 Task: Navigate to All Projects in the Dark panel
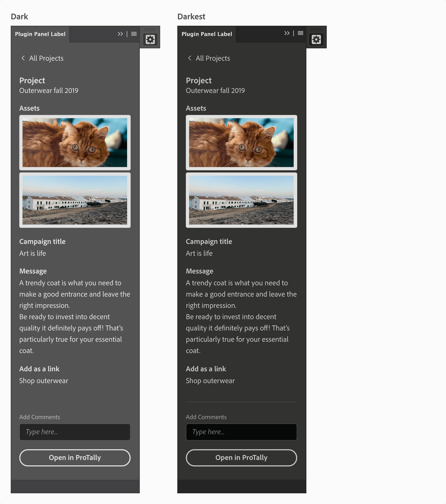click(46, 58)
